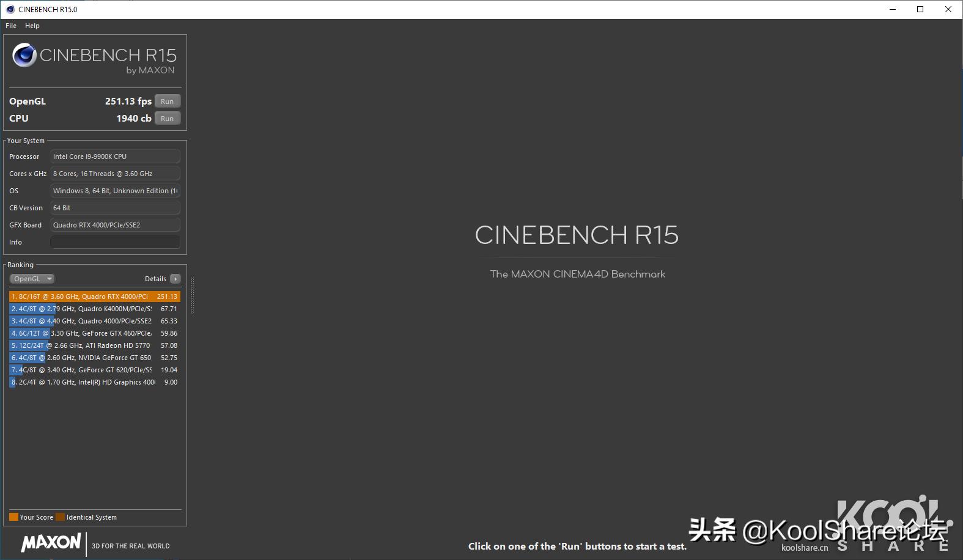Click the Identical System legend swatch
Image resolution: width=963 pixels, height=560 pixels.
click(x=60, y=517)
